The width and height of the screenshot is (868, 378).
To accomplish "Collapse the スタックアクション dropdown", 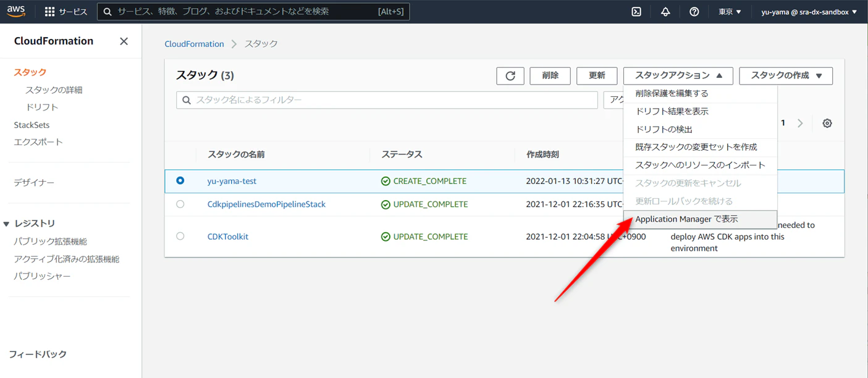I will pos(678,75).
